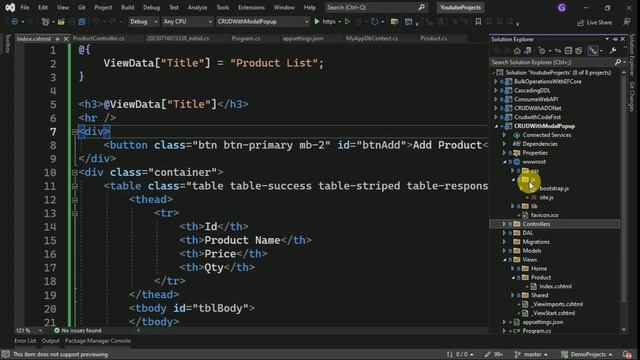This screenshot has height=360, width=640.
Task: Pin the Index.cshtml tab
Action: click(57, 39)
